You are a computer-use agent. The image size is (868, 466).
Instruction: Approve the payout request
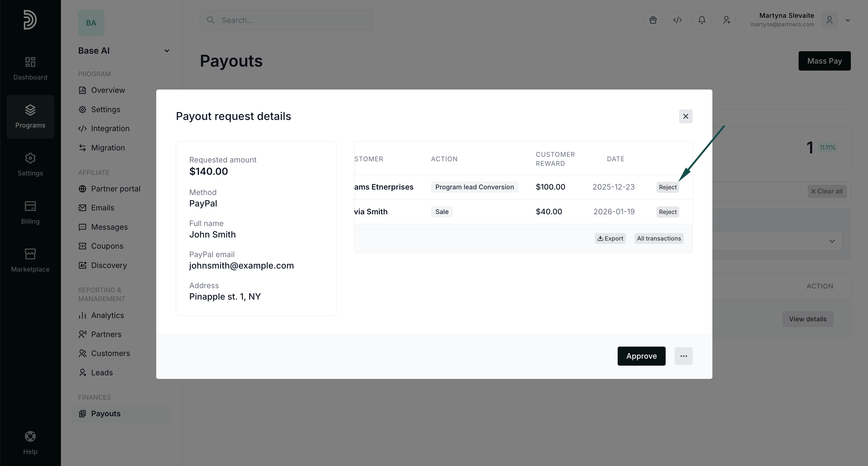pos(641,356)
